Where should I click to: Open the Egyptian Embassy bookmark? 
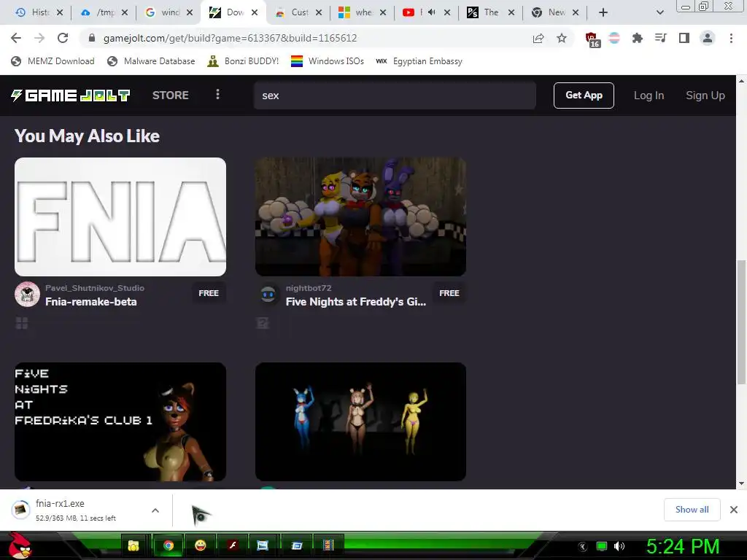coord(419,61)
